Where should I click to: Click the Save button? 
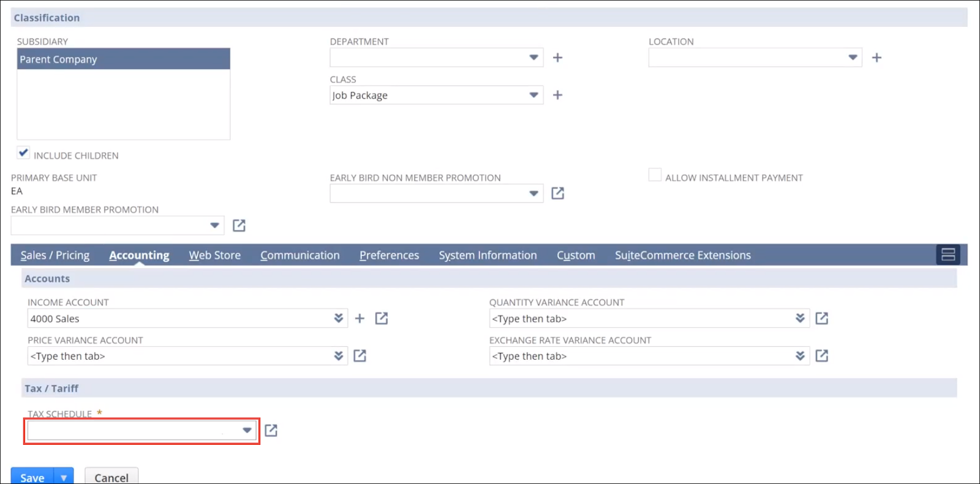tap(32, 477)
